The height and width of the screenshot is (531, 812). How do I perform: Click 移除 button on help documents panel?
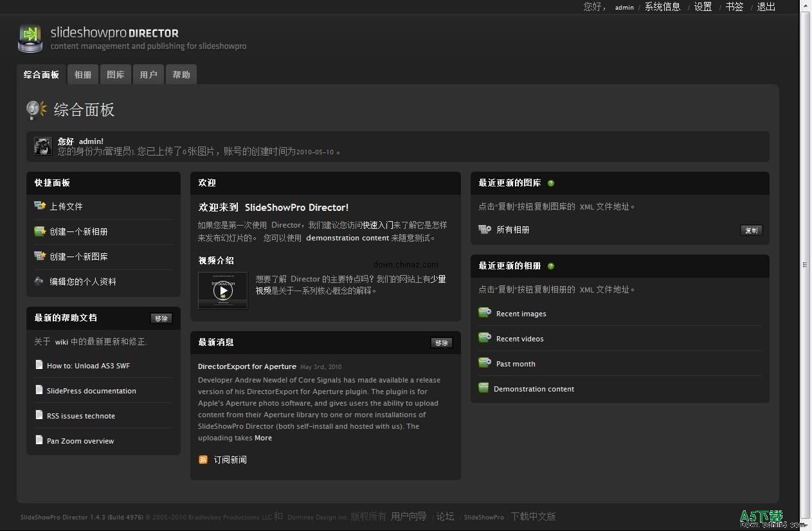[161, 318]
